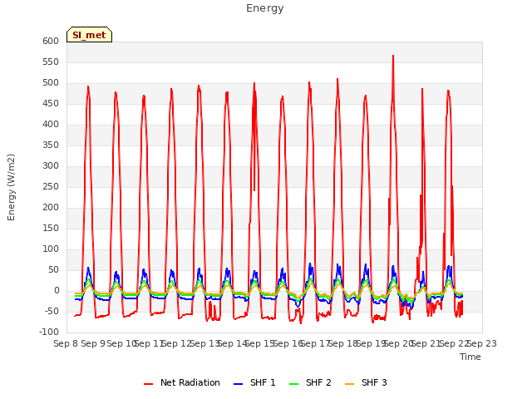Click the Sep 13 x-axis date label

click(204, 343)
